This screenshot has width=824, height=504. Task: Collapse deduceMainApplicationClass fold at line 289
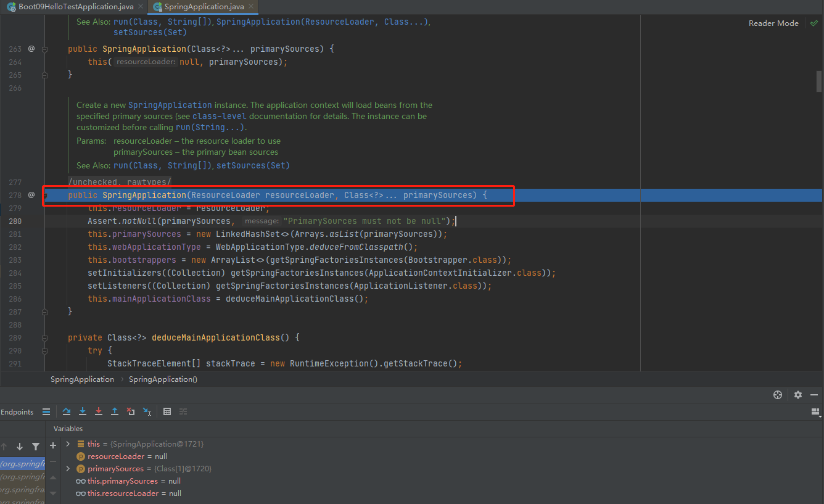44,338
